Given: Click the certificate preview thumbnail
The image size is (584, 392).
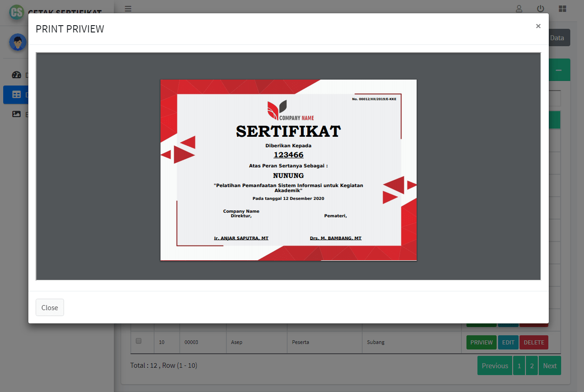Looking at the screenshot, I should [288, 170].
